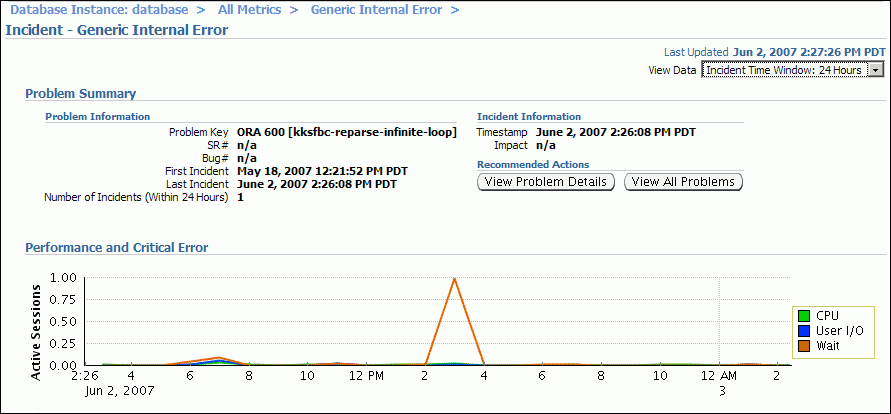
Task: Click the View All Problems button
Action: click(683, 182)
